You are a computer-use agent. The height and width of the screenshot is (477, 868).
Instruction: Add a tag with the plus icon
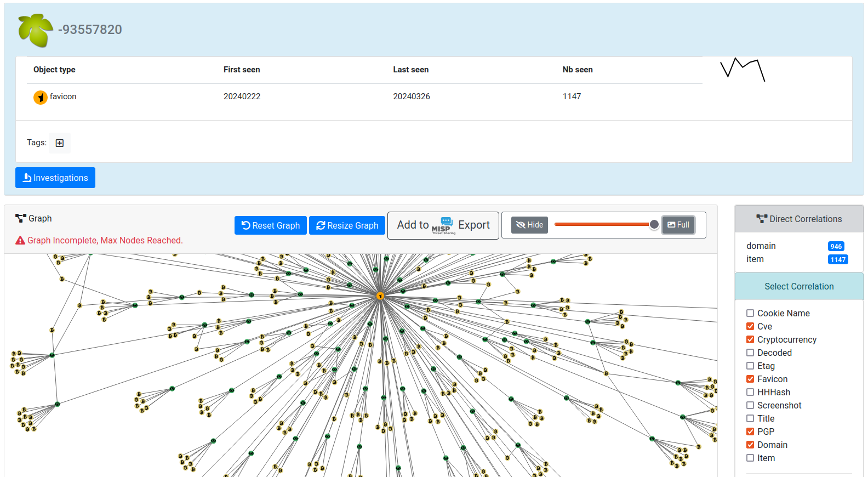click(x=60, y=143)
